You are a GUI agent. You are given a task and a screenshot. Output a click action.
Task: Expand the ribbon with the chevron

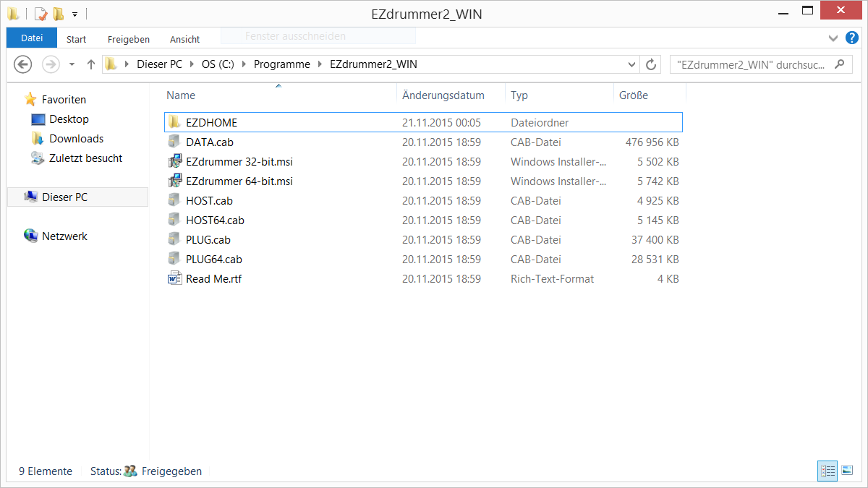833,38
